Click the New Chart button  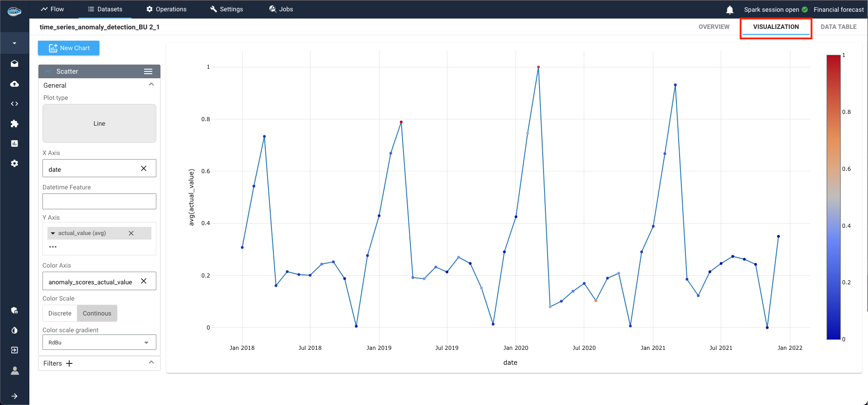(69, 48)
